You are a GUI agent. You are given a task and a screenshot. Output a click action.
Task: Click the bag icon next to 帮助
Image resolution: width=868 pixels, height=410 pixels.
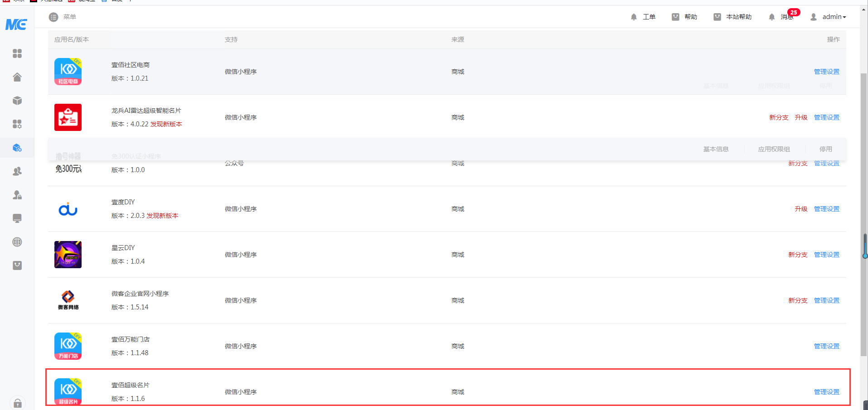[x=675, y=17]
